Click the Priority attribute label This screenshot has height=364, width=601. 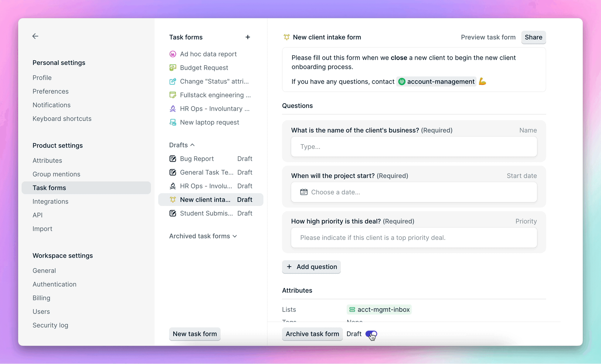coord(526,221)
